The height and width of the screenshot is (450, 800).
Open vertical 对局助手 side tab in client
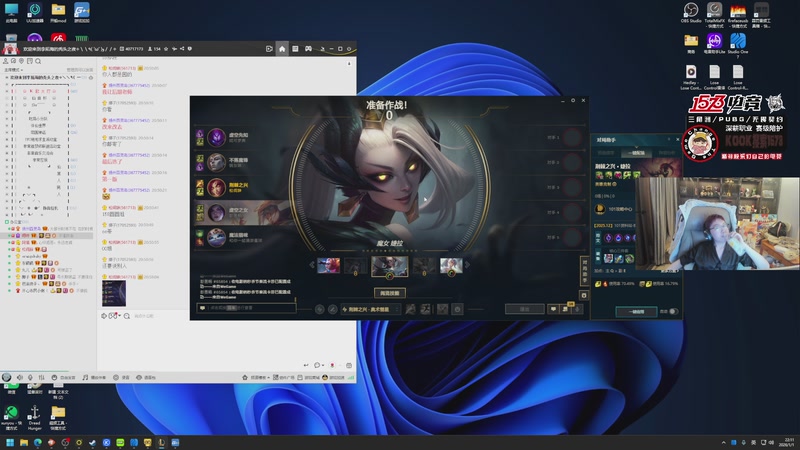click(585, 271)
